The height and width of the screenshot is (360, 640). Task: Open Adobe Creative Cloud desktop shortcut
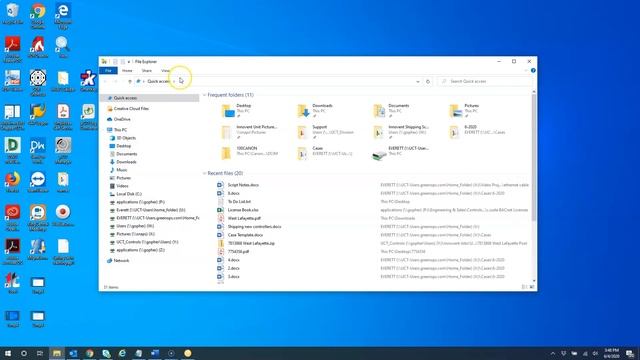13,218
